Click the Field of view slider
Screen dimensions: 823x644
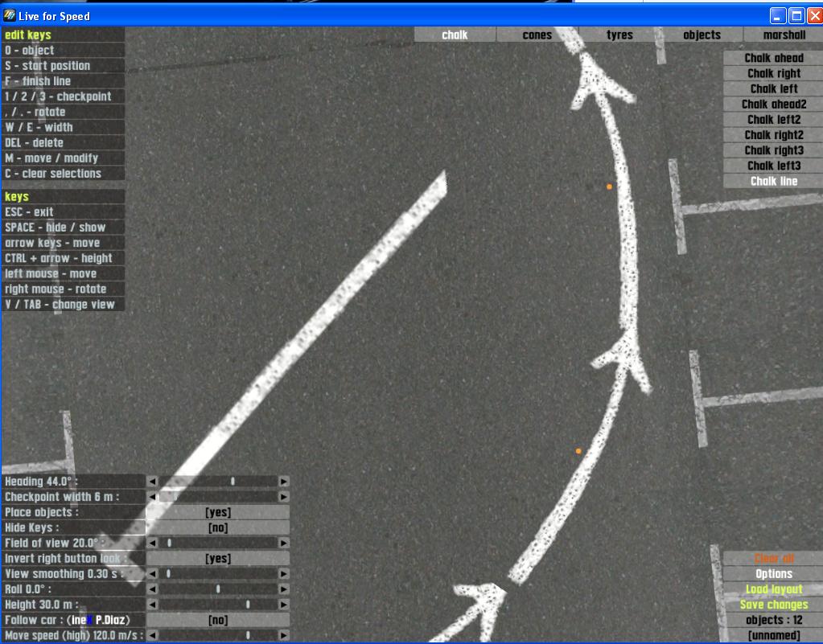[x=218, y=543]
